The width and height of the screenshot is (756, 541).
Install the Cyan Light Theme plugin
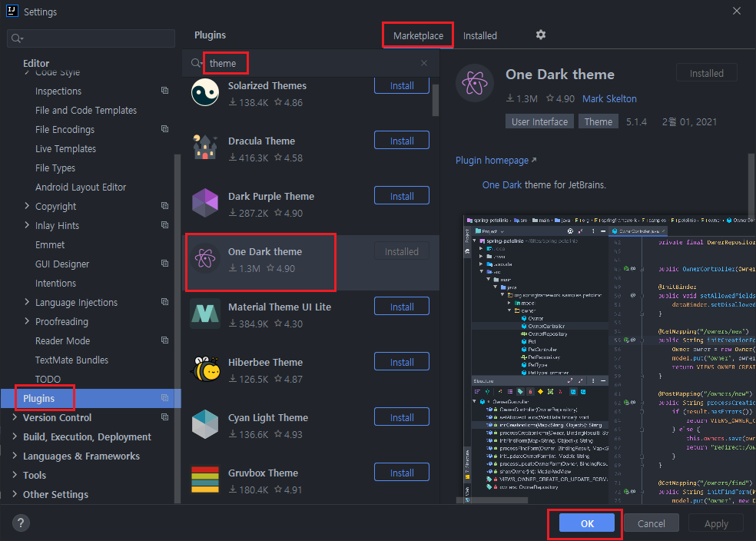point(402,417)
